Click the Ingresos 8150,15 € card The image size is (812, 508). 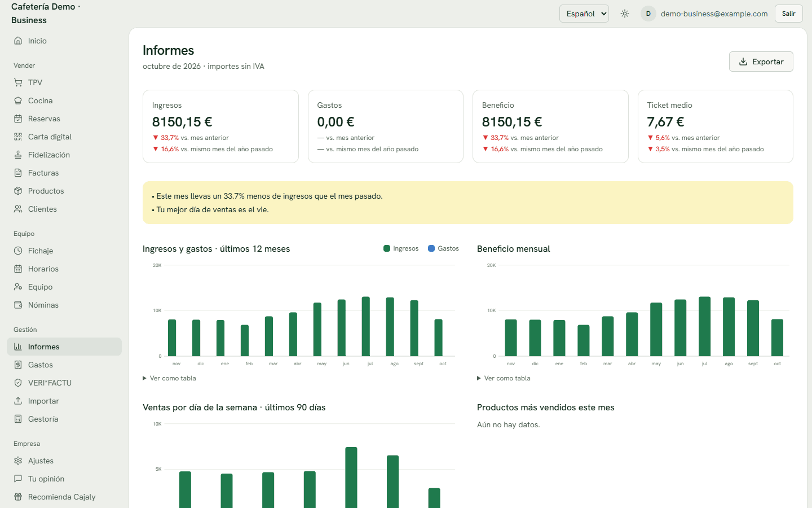tap(220, 126)
